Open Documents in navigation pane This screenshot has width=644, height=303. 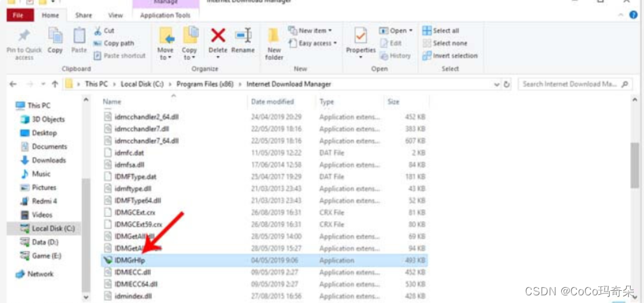pos(44,147)
